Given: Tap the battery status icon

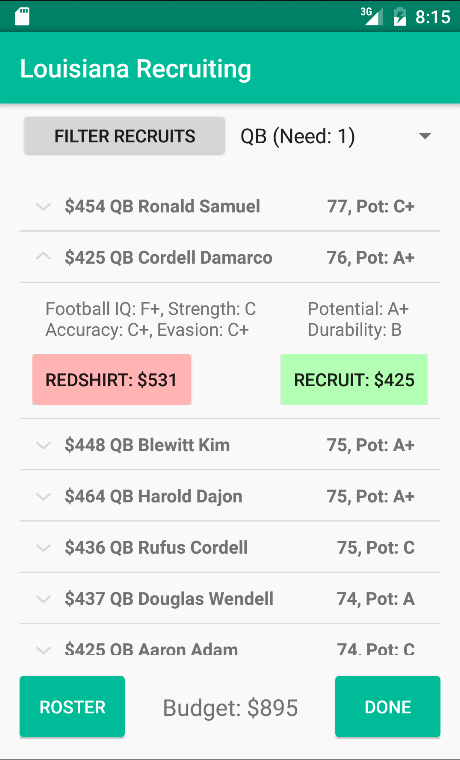Looking at the screenshot, I should coord(399,16).
